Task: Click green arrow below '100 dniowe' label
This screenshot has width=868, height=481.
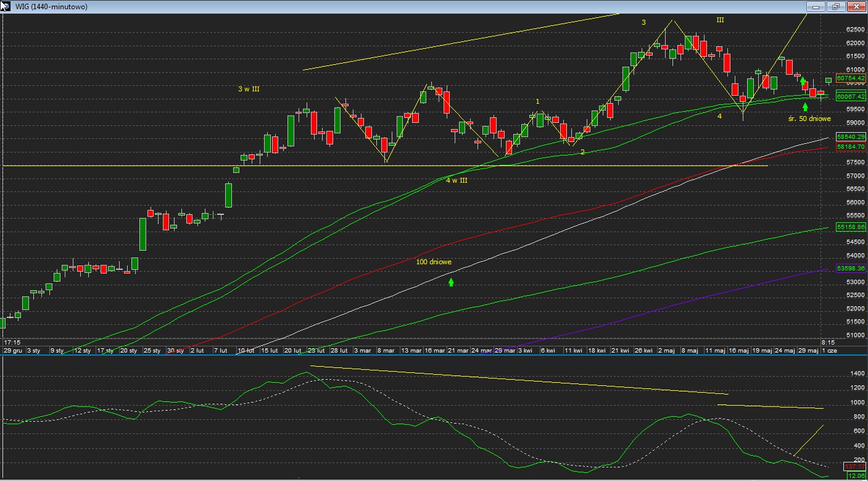Action: pos(451,282)
